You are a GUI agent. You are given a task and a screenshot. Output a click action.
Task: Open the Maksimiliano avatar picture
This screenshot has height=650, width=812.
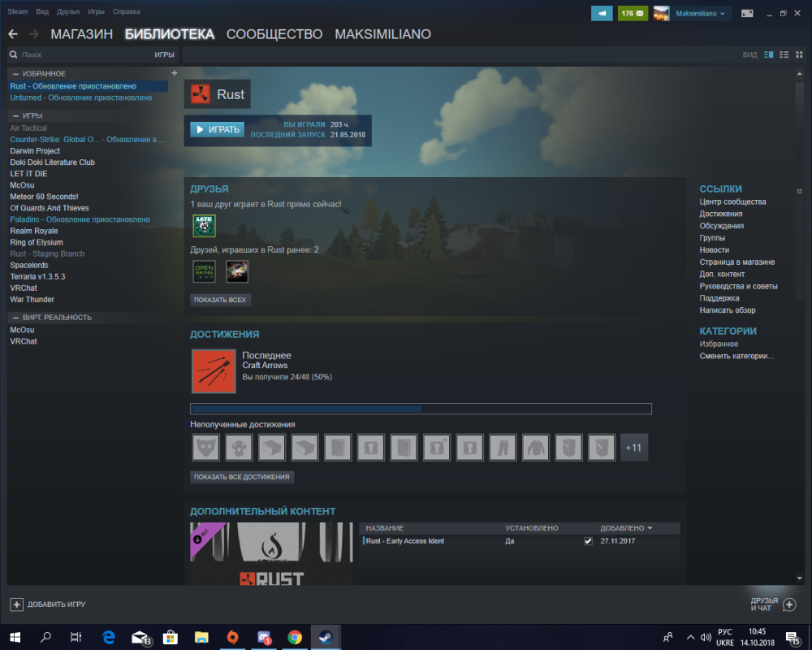[x=661, y=14]
